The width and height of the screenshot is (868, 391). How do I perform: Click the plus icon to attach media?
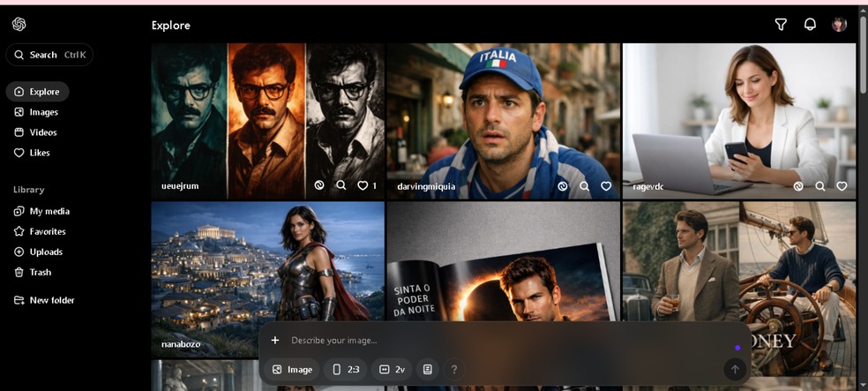click(275, 340)
